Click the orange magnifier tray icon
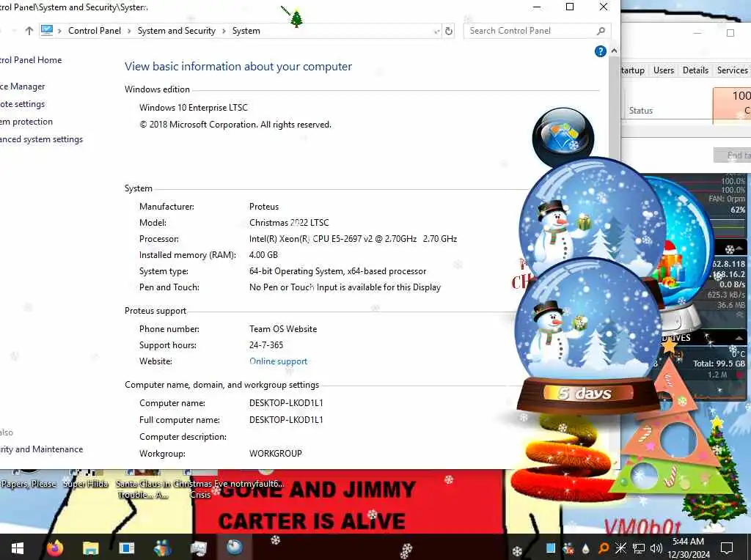This screenshot has width=751, height=560. tap(604, 548)
